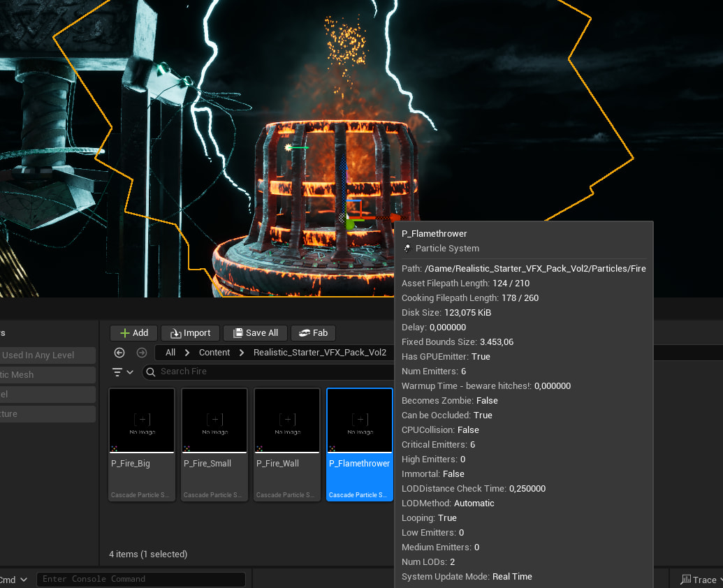
Task: Click the Add button
Action: (133, 333)
